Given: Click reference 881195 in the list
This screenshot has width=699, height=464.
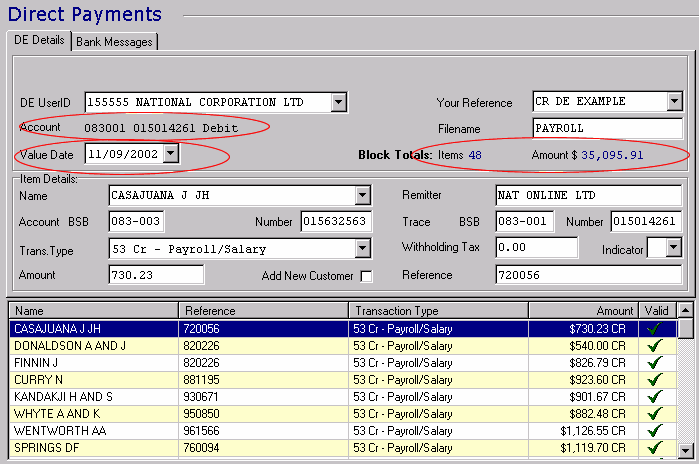Looking at the screenshot, I should click(201, 380).
